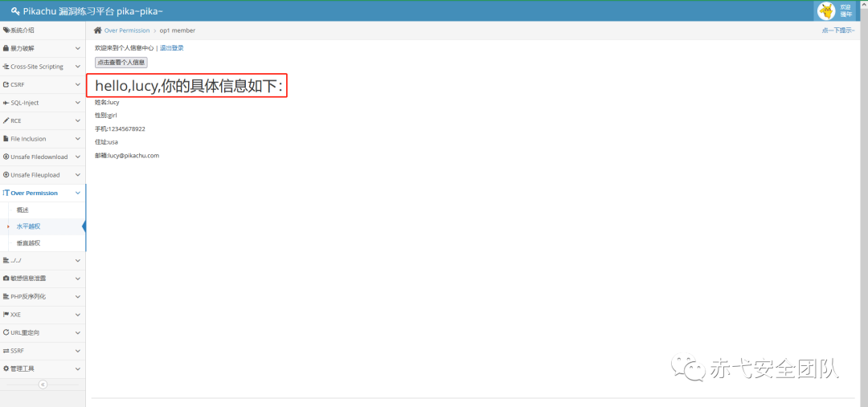Open the 概述 submenu item
868x407 pixels.
click(x=23, y=210)
